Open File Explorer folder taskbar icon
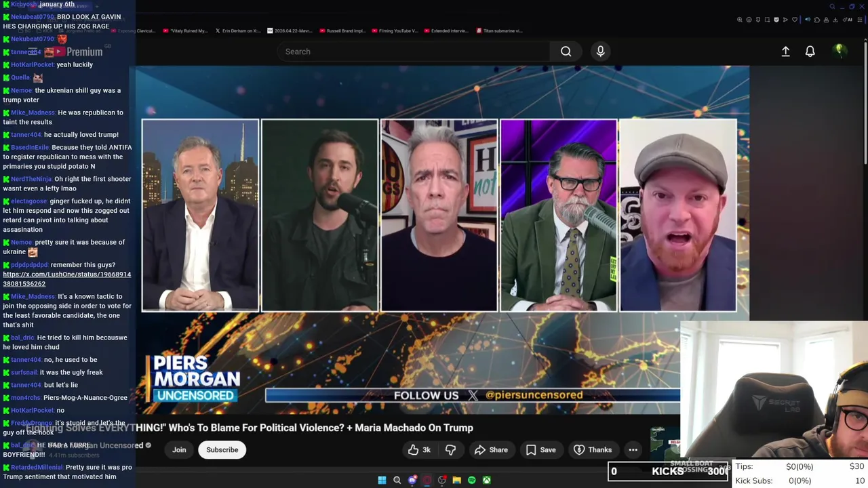868x488 pixels. (x=457, y=481)
